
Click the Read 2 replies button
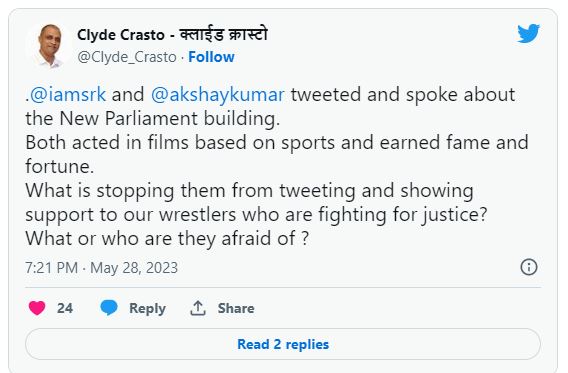[x=283, y=344]
